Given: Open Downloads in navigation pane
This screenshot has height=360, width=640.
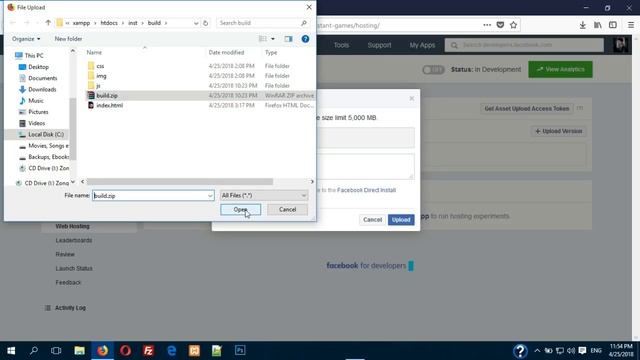Looking at the screenshot, I should [42, 89].
